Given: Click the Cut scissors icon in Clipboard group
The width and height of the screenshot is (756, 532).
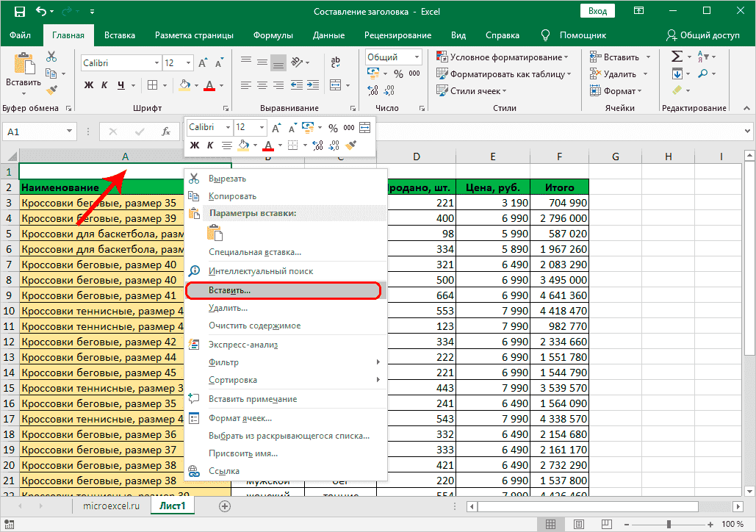Looking at the screenshot, I should 51,57.
